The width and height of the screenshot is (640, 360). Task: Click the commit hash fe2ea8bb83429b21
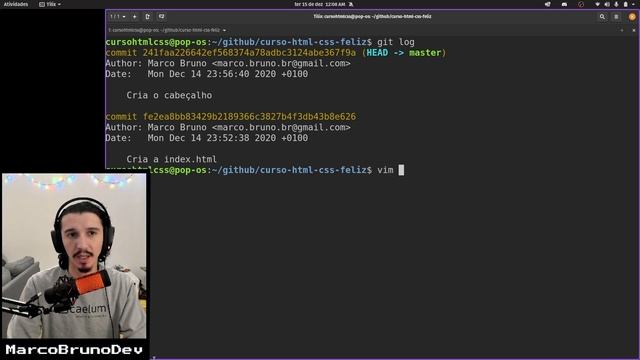249,117
